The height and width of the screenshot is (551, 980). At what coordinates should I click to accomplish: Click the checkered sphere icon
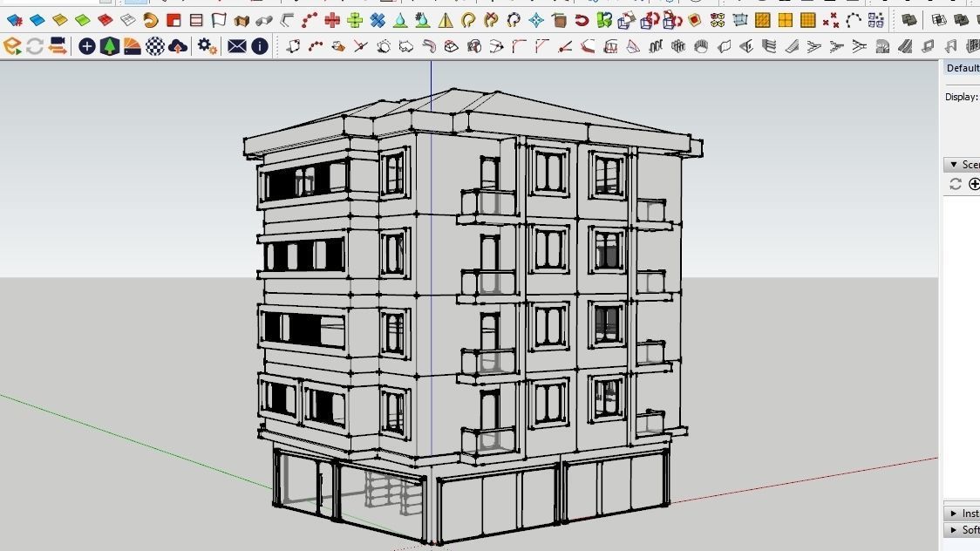155,46
